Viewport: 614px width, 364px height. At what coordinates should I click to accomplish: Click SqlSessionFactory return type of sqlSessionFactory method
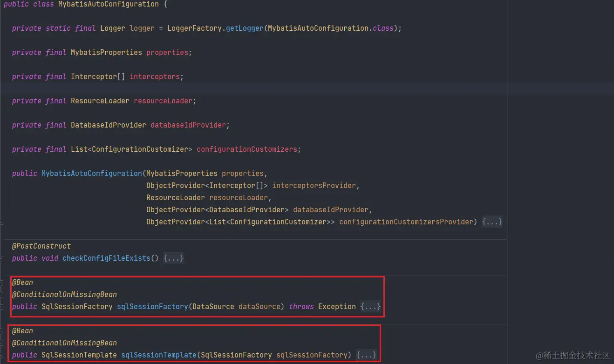click(77, 307)
